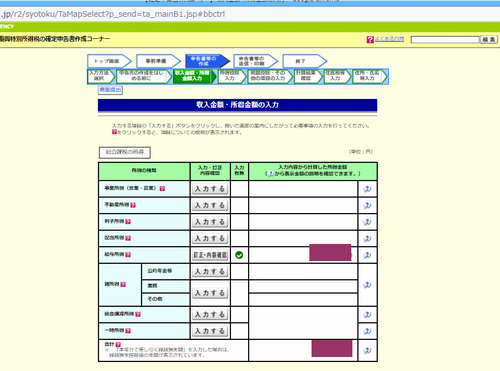The height and width of the screenshot is (371, 500).
Task: Select 申告書の作成をはじめる前に sub-step
Action: click(x=144, y=76)
